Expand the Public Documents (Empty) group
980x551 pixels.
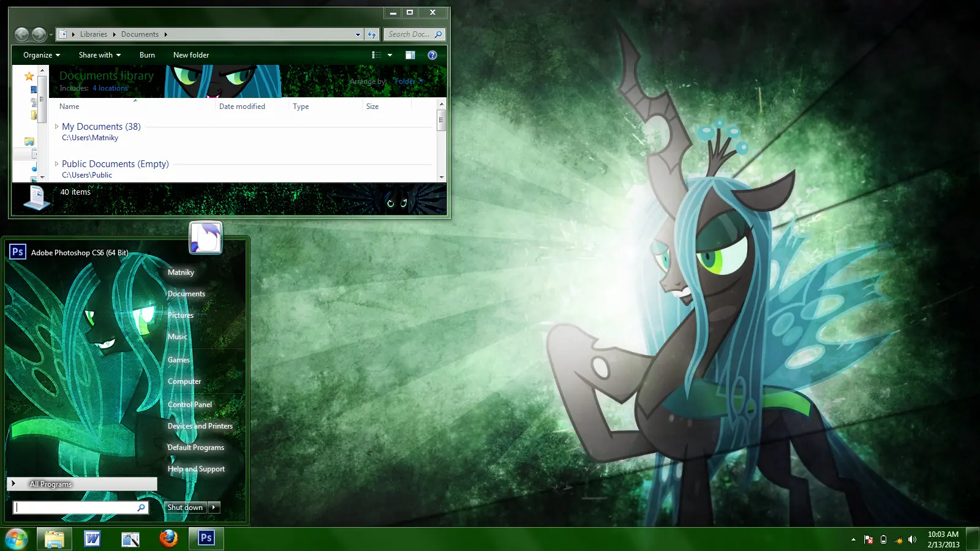[x=56, y=164]
